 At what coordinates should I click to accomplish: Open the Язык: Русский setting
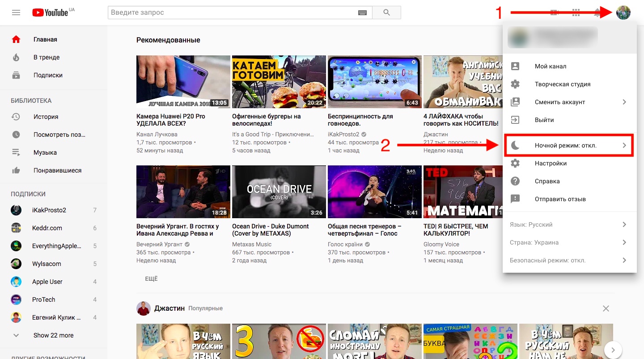tap(570, 224)
